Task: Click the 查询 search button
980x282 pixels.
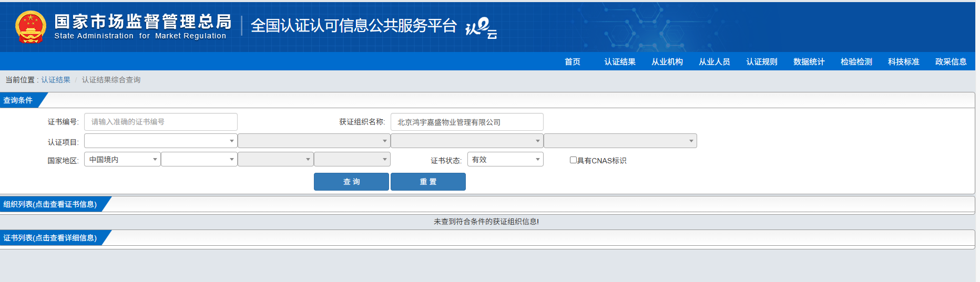Action: coord(351,182)
